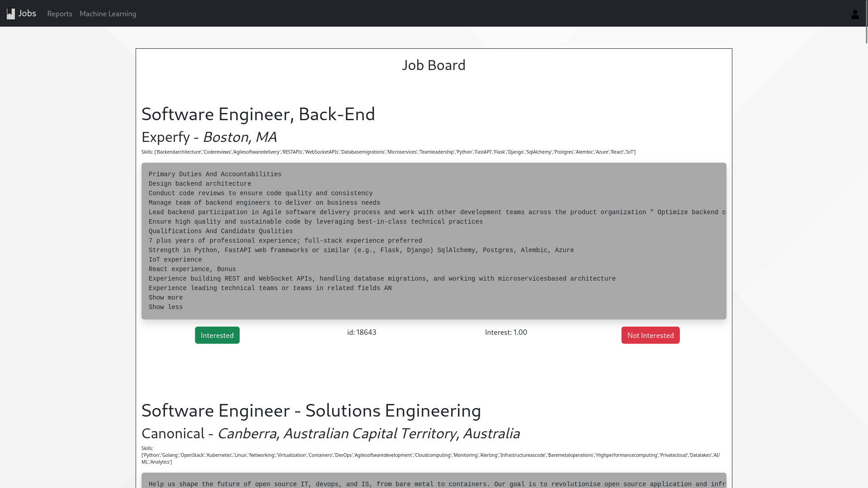Viewport: 868px width, 488px height.
Task: Click the Jobs brand link
Action: pyautogui.click(x=27, y=13)
